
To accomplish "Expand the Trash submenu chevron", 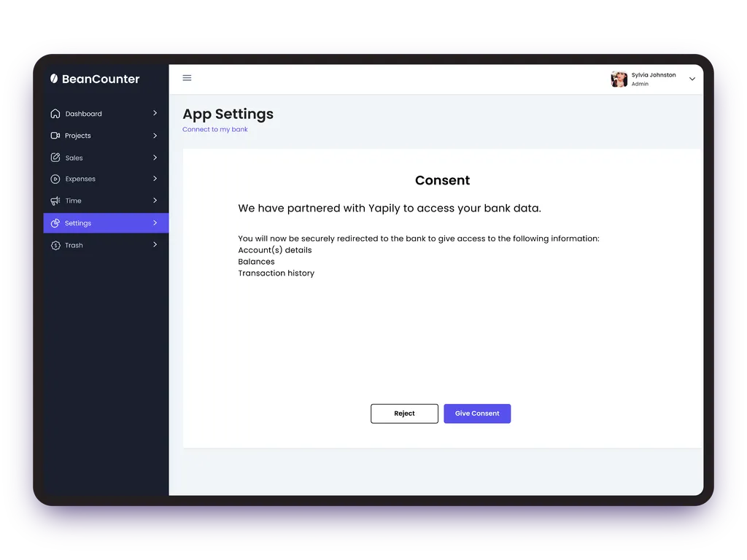I will (155, 245).
